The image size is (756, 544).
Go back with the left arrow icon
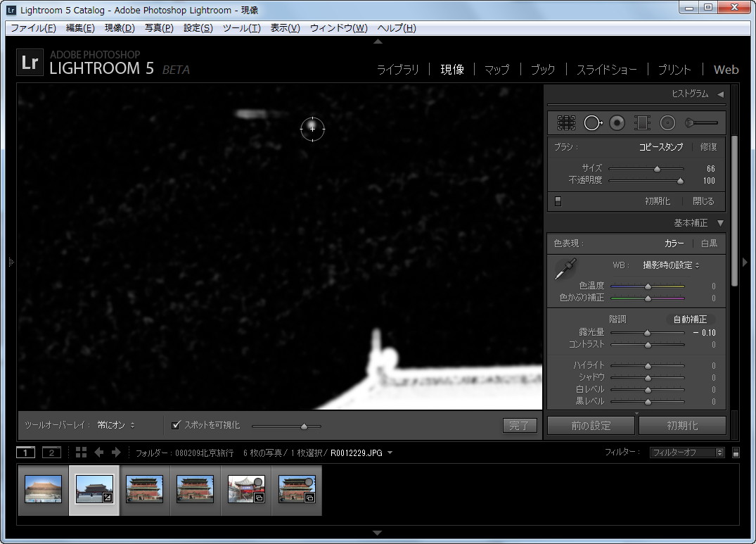[99, 453]
